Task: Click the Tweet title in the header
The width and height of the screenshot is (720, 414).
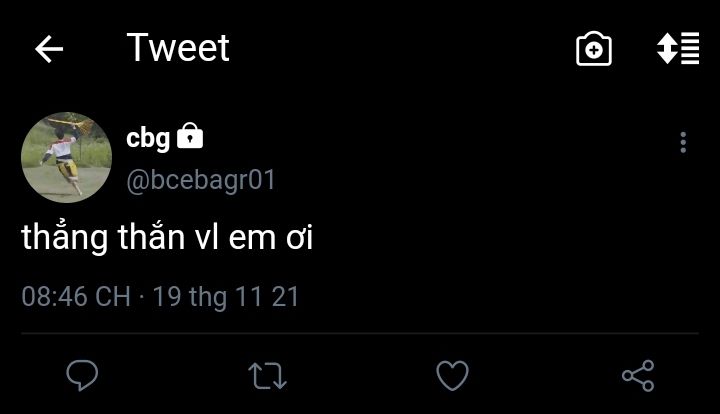Action: [x=178, y=48]
